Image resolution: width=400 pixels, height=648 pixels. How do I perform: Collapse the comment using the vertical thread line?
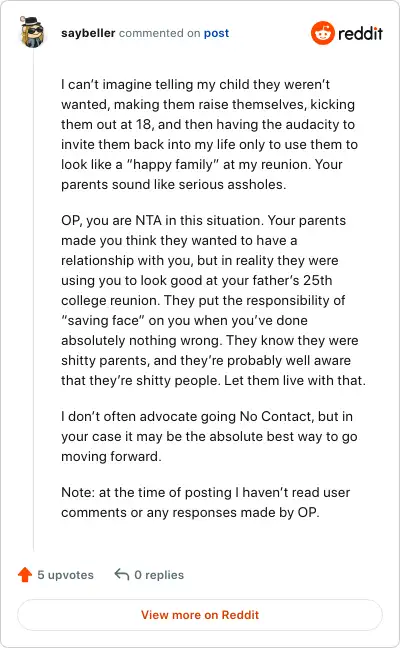(x=33, y=300)
